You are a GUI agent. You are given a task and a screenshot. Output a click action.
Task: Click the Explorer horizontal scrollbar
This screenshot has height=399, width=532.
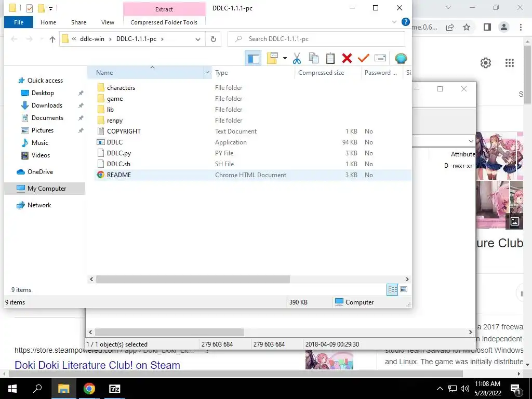coord(193,279)
